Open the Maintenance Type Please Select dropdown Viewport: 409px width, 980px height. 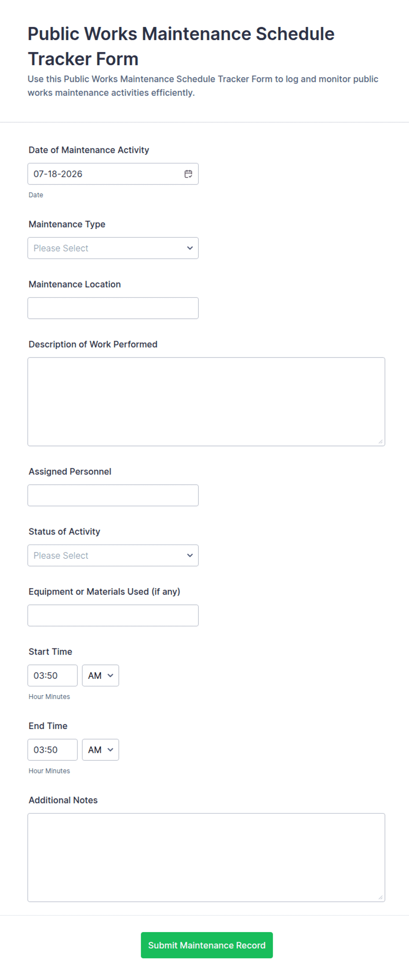click(113, 248)
